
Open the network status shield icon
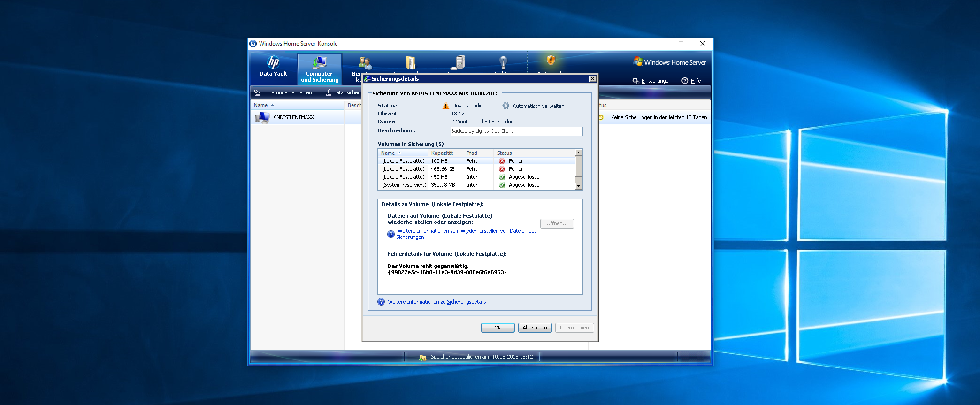551,61
